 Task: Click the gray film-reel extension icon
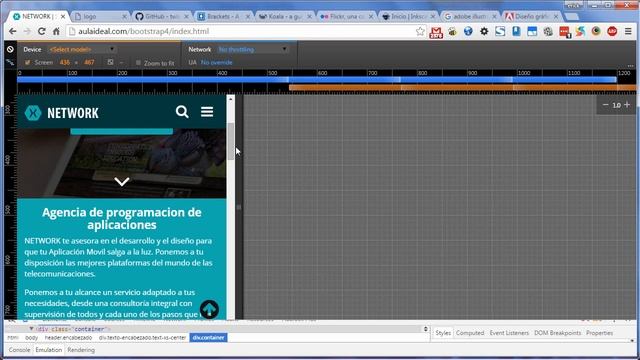pos(548,31)
